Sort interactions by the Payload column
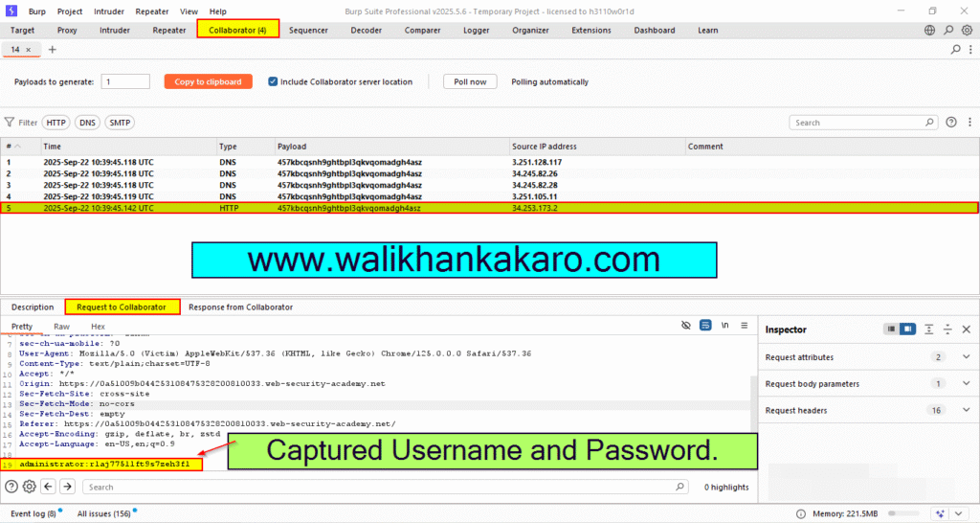980x523 pixels. point(392,147)
